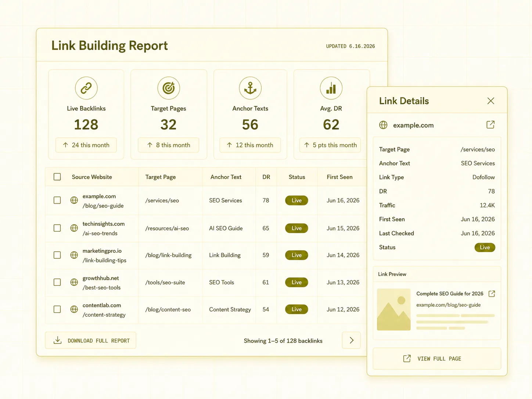
Task: Click the 12.4K traffic value
Action: click(487, 205)
